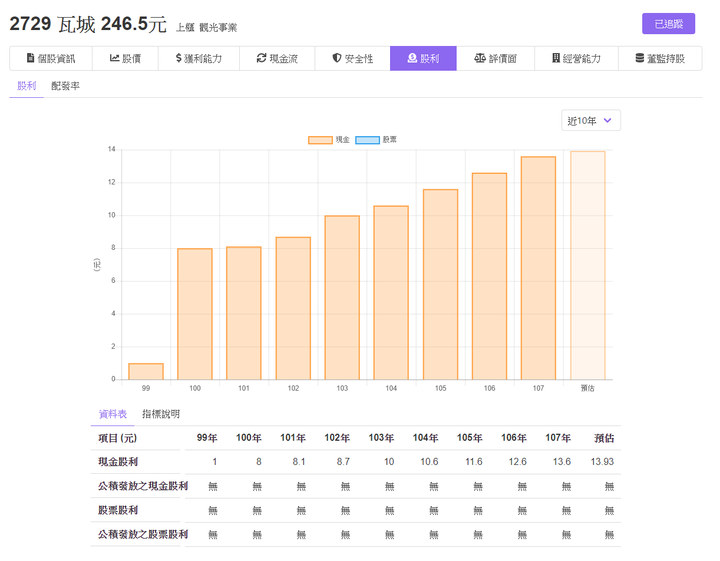Open the 董監持股 tab
This screenshot has height=561, width=720.
tap(660, 58)
